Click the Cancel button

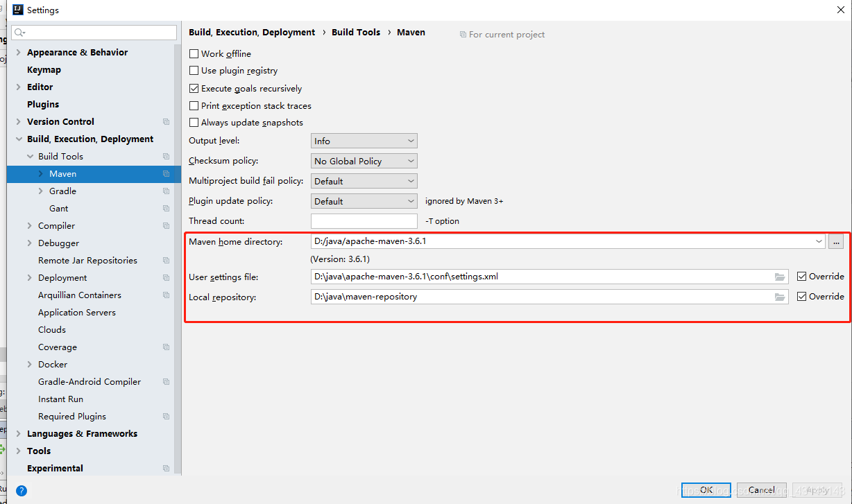click(x=761, y=490)
